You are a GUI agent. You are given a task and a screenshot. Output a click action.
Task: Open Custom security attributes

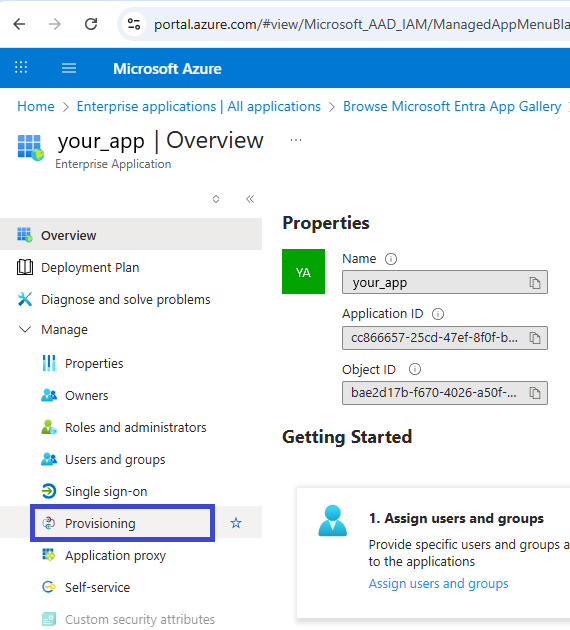[x=140, y=620]
